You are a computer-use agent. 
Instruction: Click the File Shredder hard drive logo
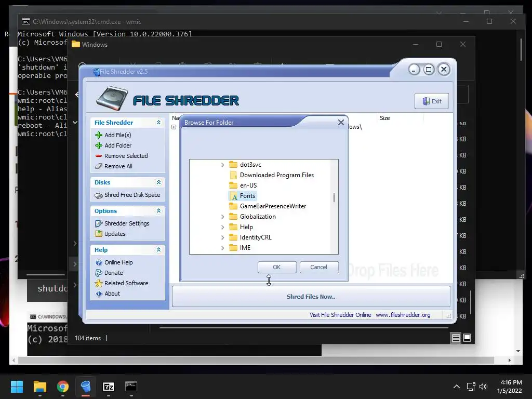pos(112,98)
